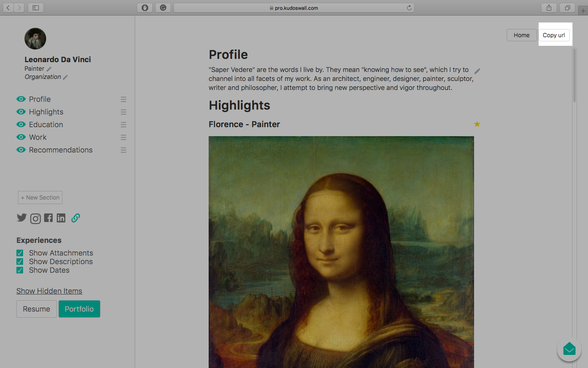Image resolution: width=588 pixels, height=368 pixels.
Task: Click the Facebook social icon
Action: coord(48,218)
